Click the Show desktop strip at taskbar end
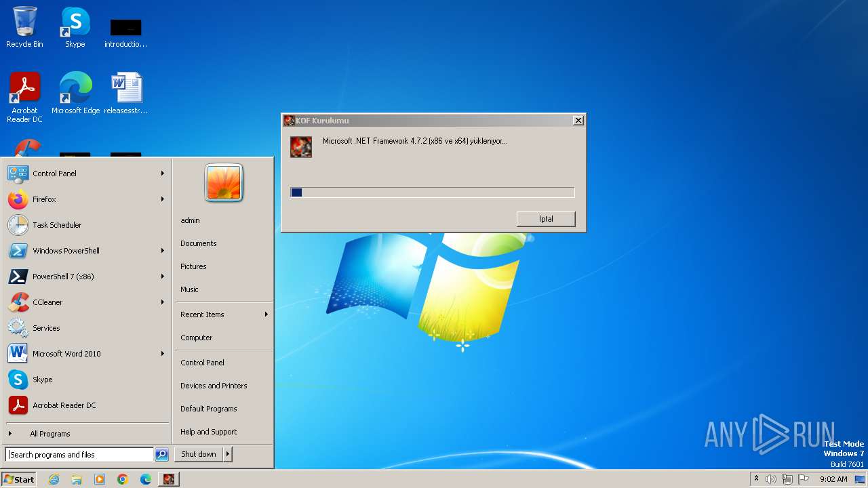The width and height of the screenshot is (868, 488). click(x=860, y=479)
